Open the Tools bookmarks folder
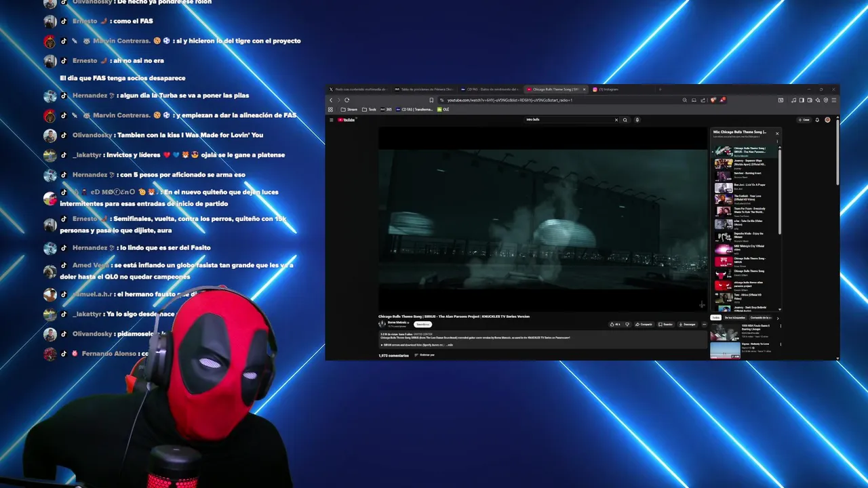Viewport: 868px width, 488px height. tap(370, 109)
